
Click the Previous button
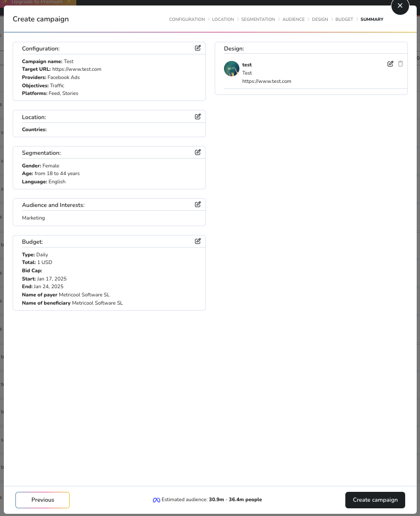pos(42,500)
